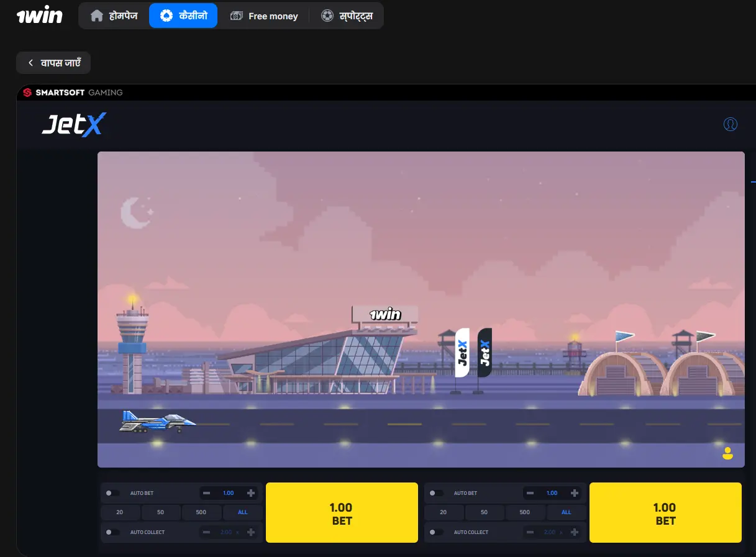Select the 500 preset in left panel
756x557 pixels.
pyautogui.click(x=201, y=512)
